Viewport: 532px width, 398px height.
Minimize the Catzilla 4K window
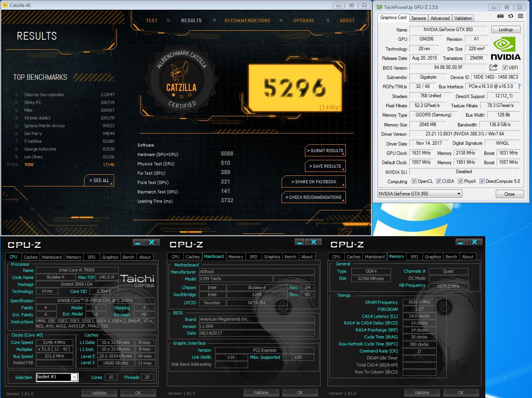click(338, 5)
